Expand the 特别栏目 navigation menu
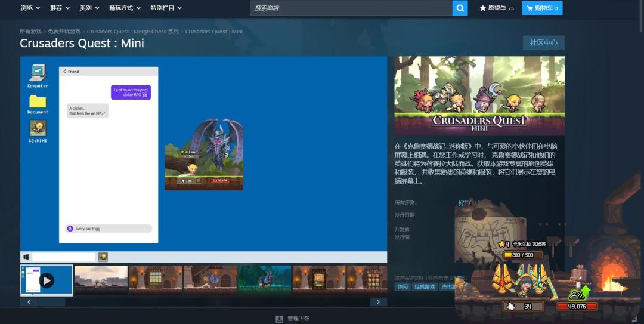 point(166,8)
